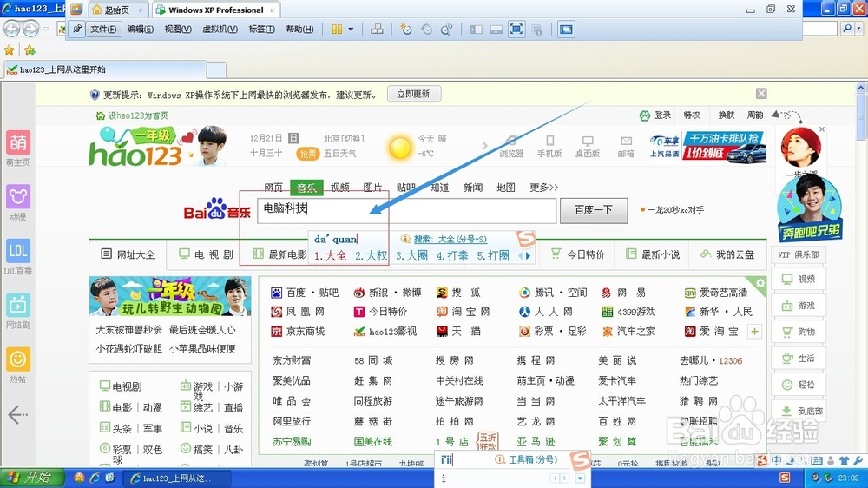
Task: Open the 我的云盘 navigation tab
Action: pos(727,254)
